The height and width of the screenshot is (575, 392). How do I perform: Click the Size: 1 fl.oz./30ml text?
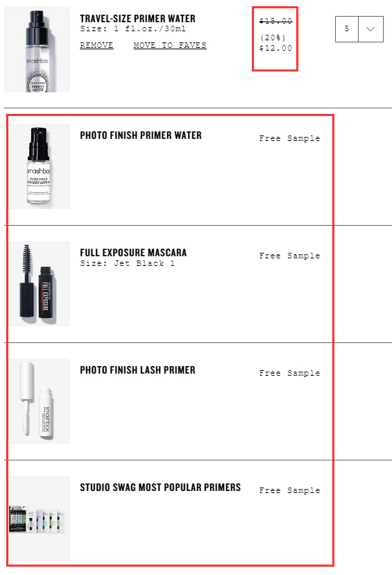point(133,28)
